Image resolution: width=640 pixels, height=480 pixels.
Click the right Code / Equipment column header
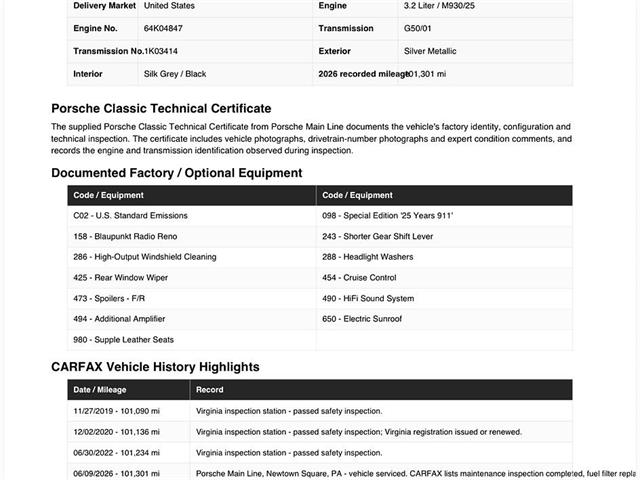click(x=444, y=196)
